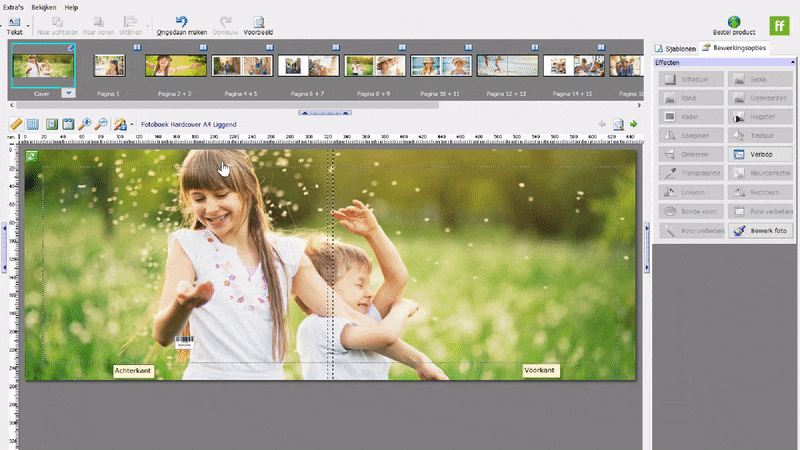800x450 pixels.
Task: Toggle the grid display icon
Action: click(x=32, y=124)
